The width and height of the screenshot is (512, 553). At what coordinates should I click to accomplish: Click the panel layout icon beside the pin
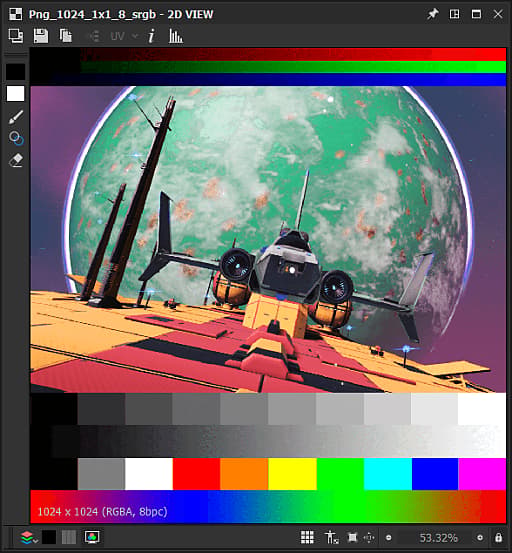point(455,14)
